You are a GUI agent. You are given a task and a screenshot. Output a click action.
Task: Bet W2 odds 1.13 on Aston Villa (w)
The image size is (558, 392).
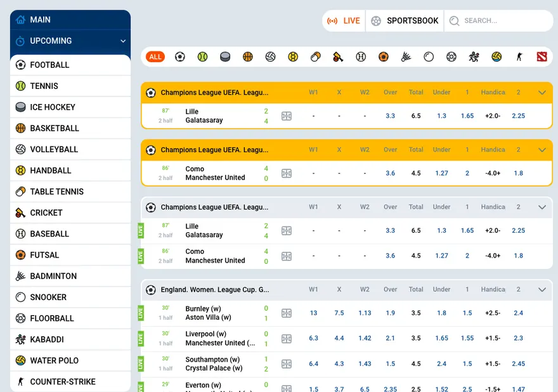click(x=365, y=313)
